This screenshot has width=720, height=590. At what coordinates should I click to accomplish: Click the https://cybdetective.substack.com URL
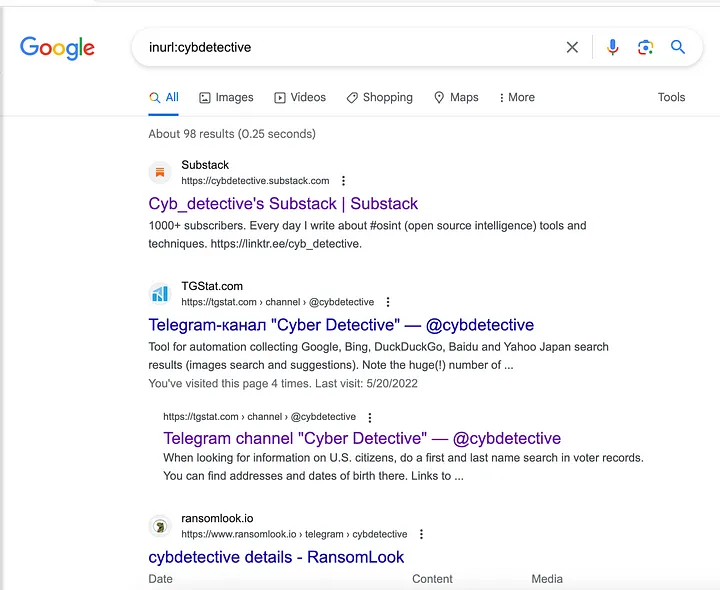[255, 181]
